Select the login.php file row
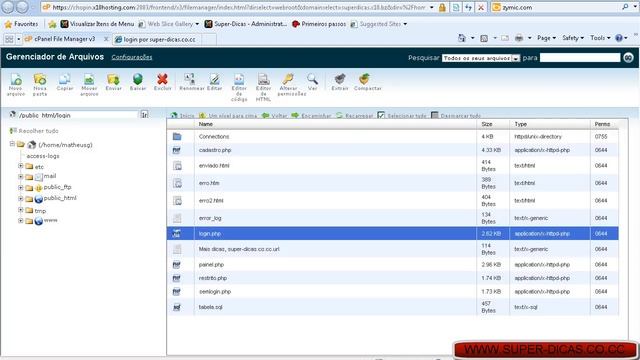 pyautogui.click(x=393, y=233)
